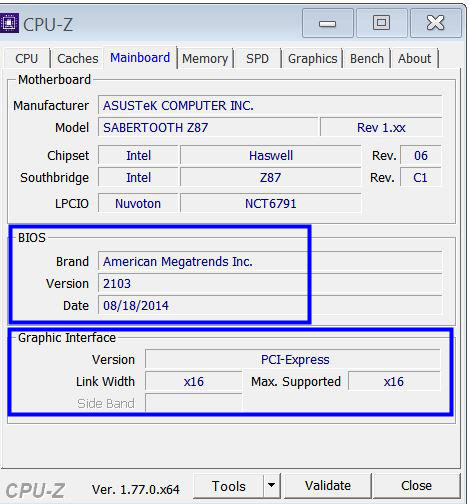Click the PCI-Express version field

293,359
